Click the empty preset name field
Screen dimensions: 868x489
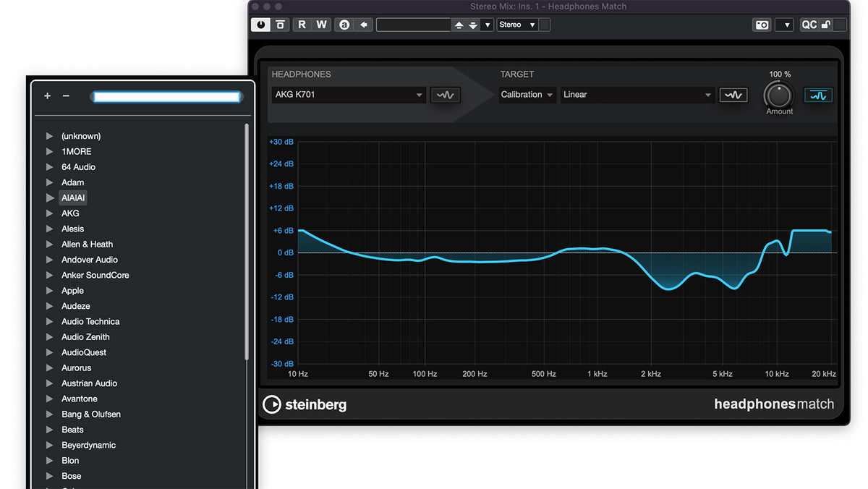[413, 25]
